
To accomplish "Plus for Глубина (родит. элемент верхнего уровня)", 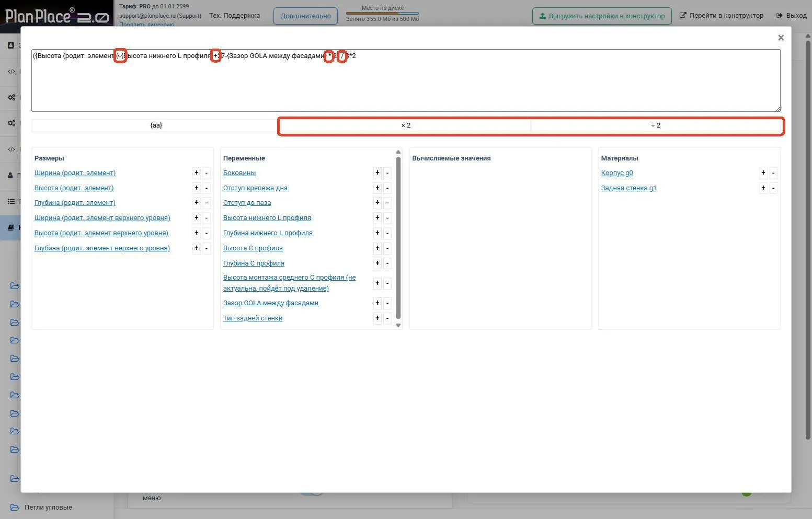I will pyautogui.click(x=197, y=248).
